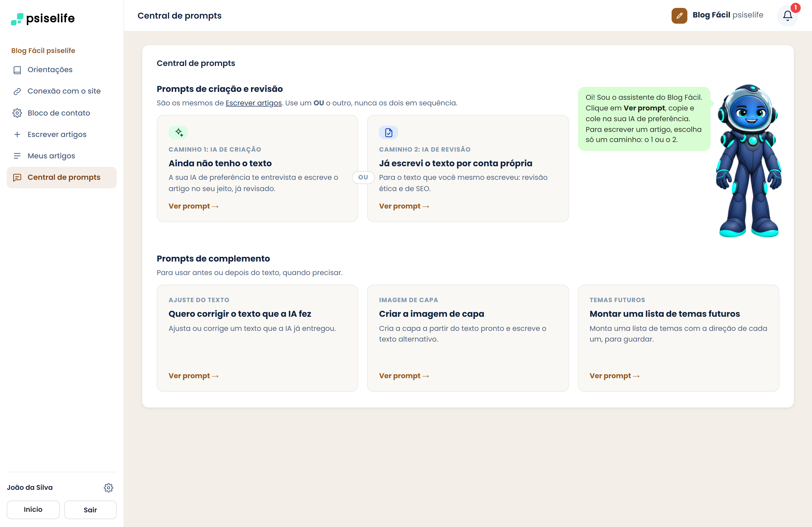This screenshot has width=812, height=527.
Task: Click the Meus artigos list icon
Action: pos(17,156)
